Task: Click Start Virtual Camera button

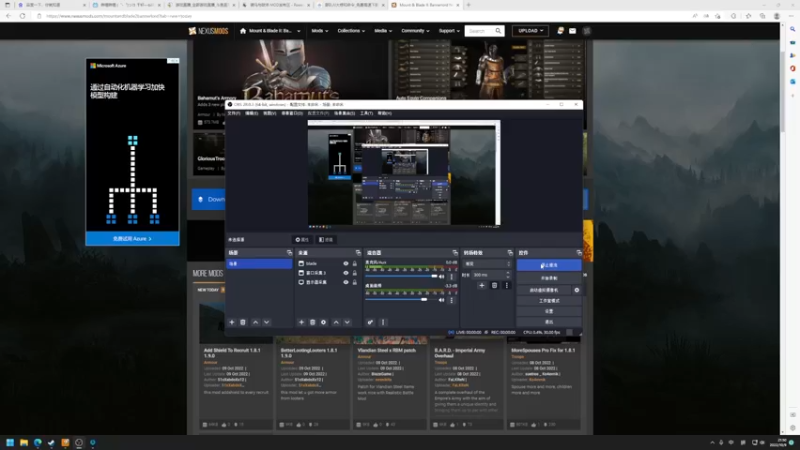Action: [x=544, y=290]
